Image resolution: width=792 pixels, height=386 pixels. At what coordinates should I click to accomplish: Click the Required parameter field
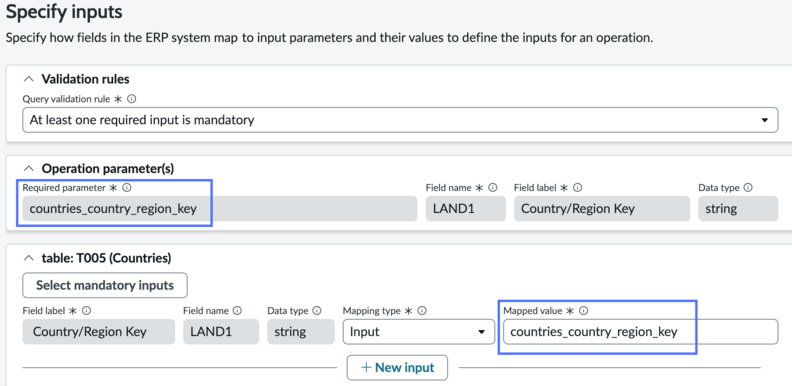click(220, 209)
